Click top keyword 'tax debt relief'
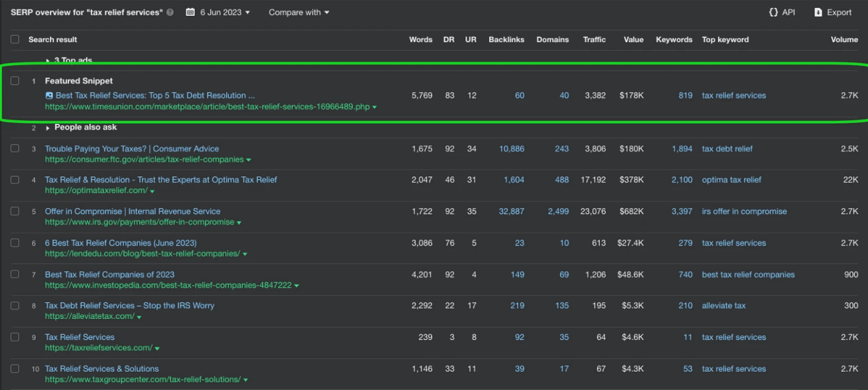 point(727,149)
